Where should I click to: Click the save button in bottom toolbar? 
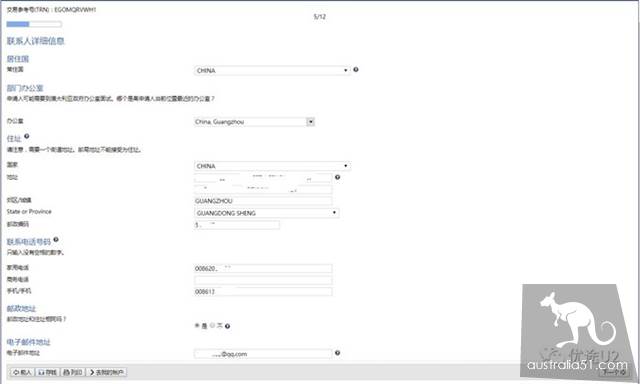47,372
